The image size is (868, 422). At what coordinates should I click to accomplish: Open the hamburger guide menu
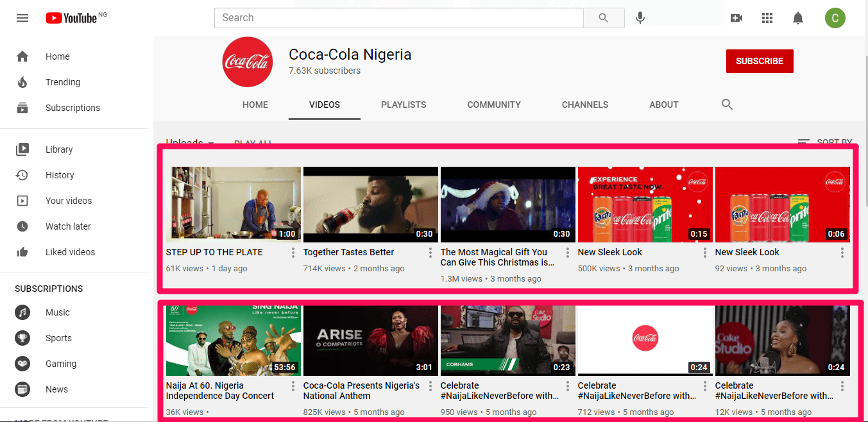point(22,18)
